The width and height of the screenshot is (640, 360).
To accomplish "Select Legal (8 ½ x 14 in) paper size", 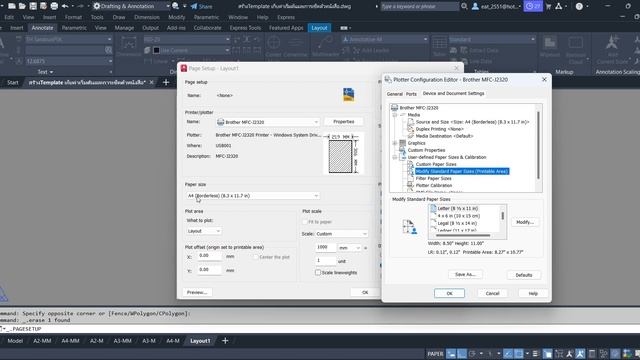I will pyautogui.click(x=457, y=223).
